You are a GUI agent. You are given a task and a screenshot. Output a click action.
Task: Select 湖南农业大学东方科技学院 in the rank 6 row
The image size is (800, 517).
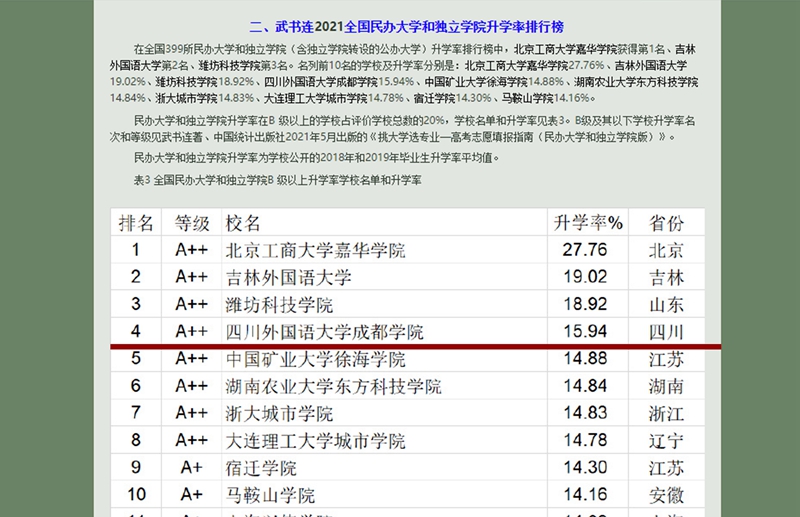[x=334, y=386]
